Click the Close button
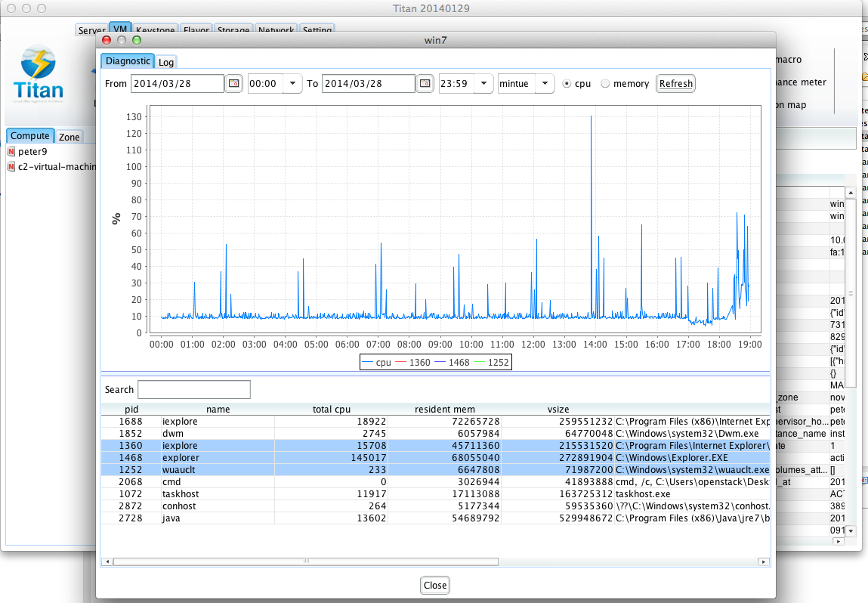This screenshot has width=868, height=603. point(435,586)
